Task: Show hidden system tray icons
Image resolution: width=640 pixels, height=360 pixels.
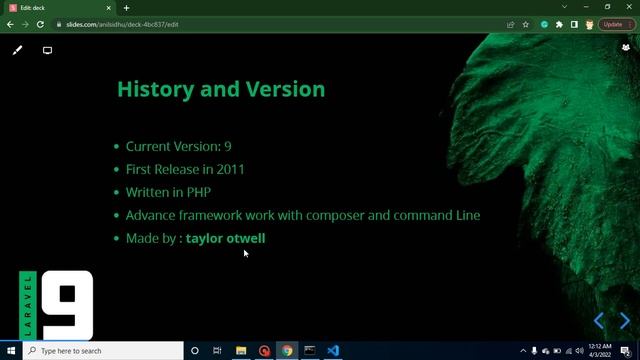Action: point(523,351)
